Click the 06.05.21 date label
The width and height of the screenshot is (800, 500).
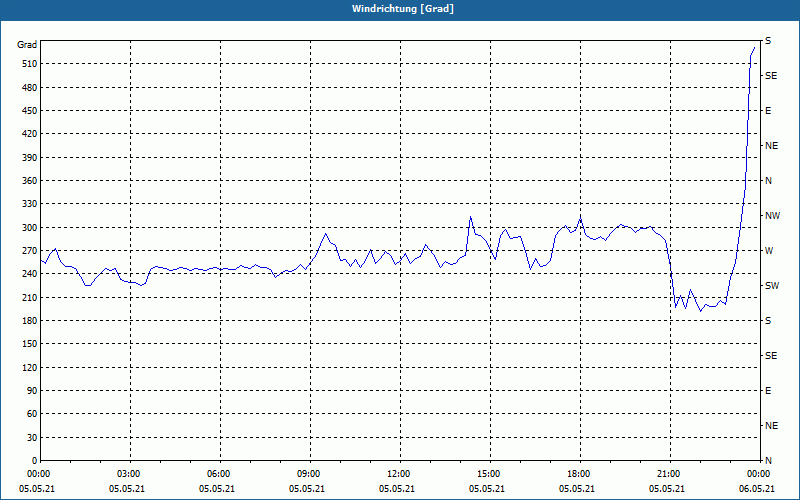(757, 488)
